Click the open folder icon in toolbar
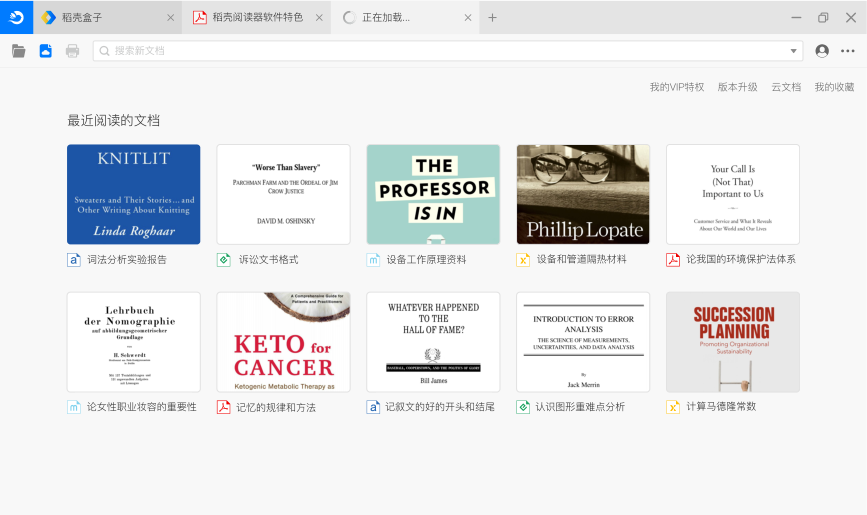867x515 pixels. coord(19,51)
